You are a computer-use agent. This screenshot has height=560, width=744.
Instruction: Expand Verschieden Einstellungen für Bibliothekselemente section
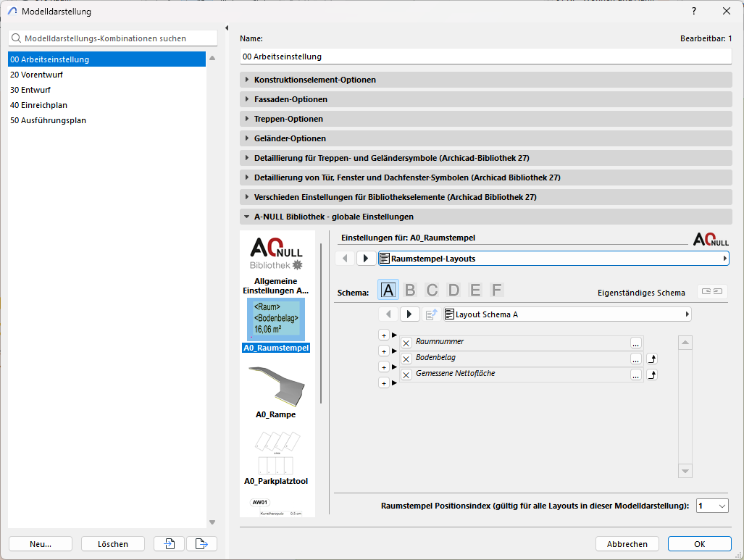pyautogui.click(x=486, y=197)
